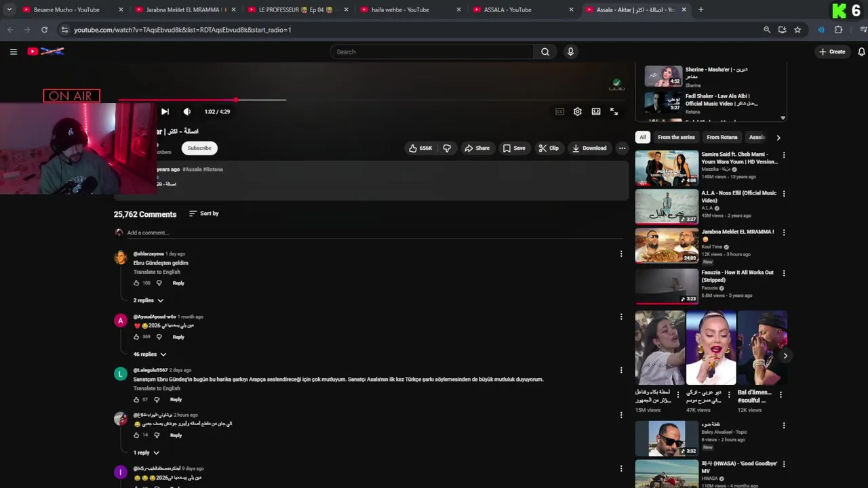
Task: Like @Lalegulu5567's comment
Action: [x=136, y=399]
